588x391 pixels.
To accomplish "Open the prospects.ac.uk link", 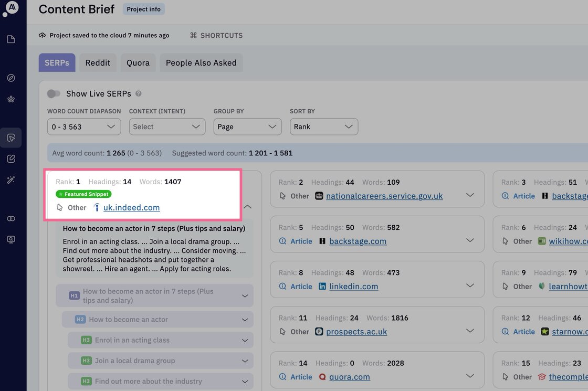I will pyautogui.click(x=356, y=331).
